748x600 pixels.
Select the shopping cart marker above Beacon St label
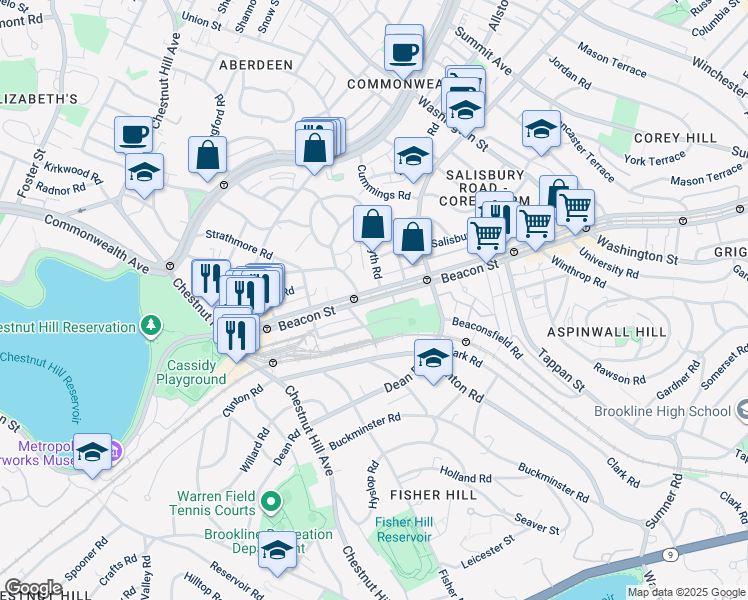point(487,238)
